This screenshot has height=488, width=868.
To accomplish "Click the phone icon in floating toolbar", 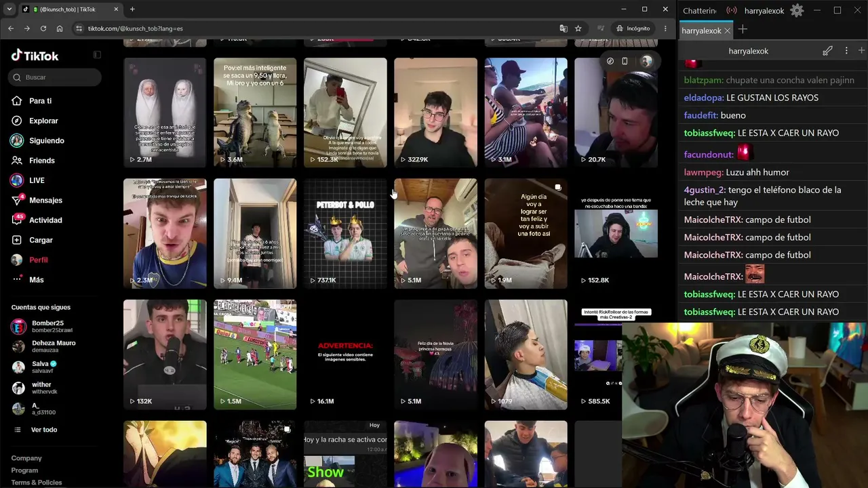I will click(625, 61).
